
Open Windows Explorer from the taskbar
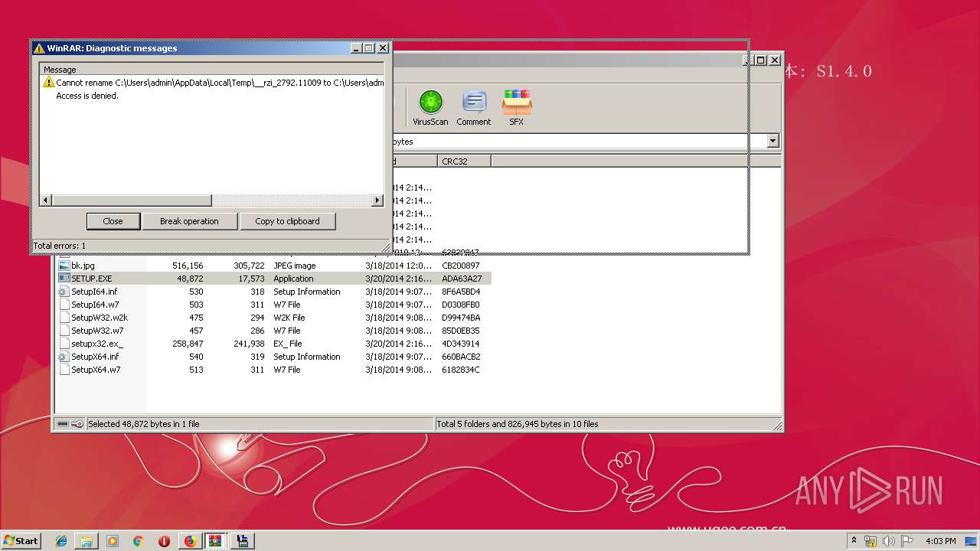pyautogui.click(x=87, y=541)
